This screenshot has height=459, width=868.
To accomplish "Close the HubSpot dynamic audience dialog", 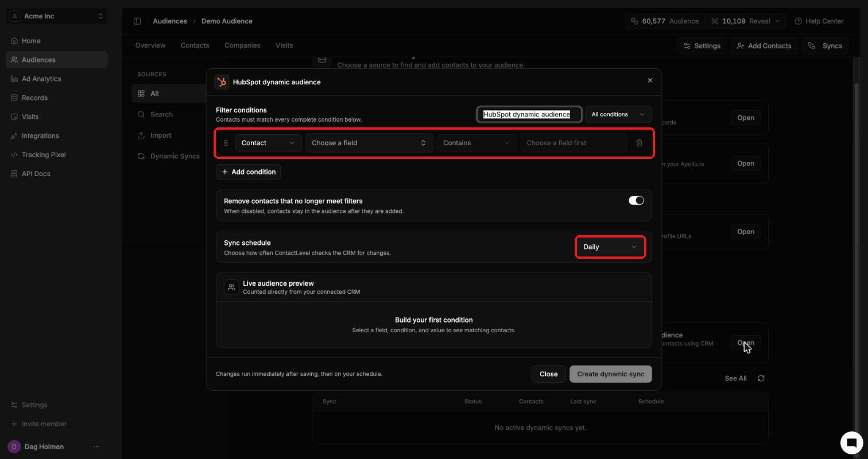I will point(650,80).
